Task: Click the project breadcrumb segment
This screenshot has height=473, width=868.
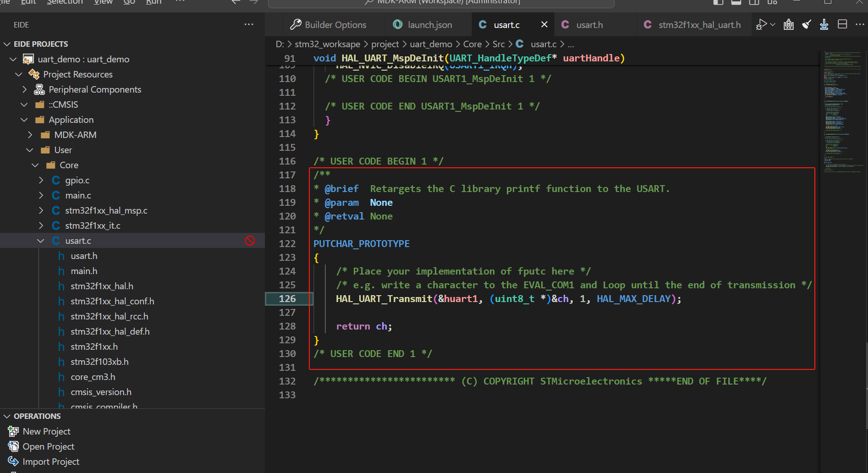Action: [385, 44]
